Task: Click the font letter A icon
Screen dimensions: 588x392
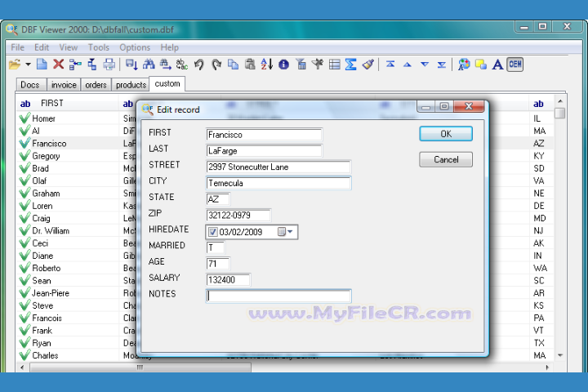Action: 497,65
